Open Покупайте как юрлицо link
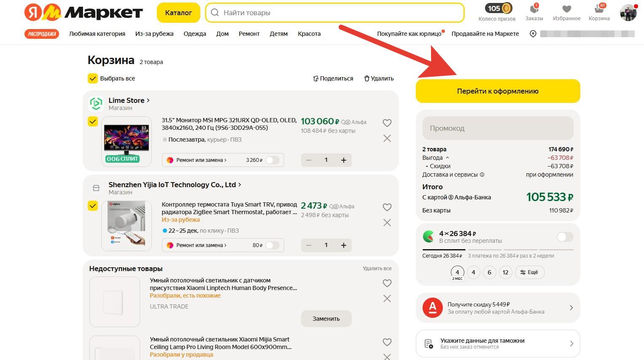The height and width of the screenshot is (360, 644). point(409,34)
